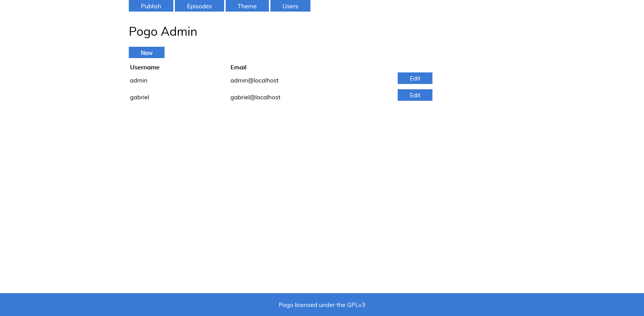The width and height of the screenshot is (644, 316).
Task: Click the GPLv3 license footer text
Action: point(322,305)
